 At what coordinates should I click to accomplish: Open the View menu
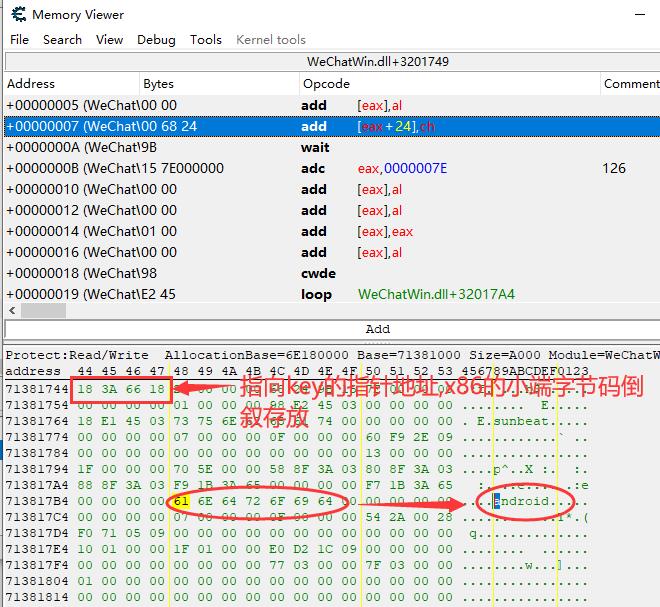click(109, 40)
